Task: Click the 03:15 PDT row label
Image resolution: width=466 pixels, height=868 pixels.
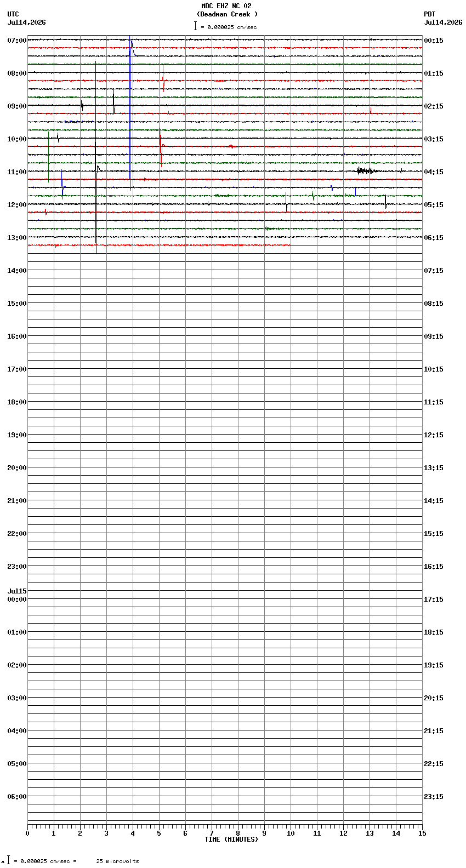Action: (434, 139)
